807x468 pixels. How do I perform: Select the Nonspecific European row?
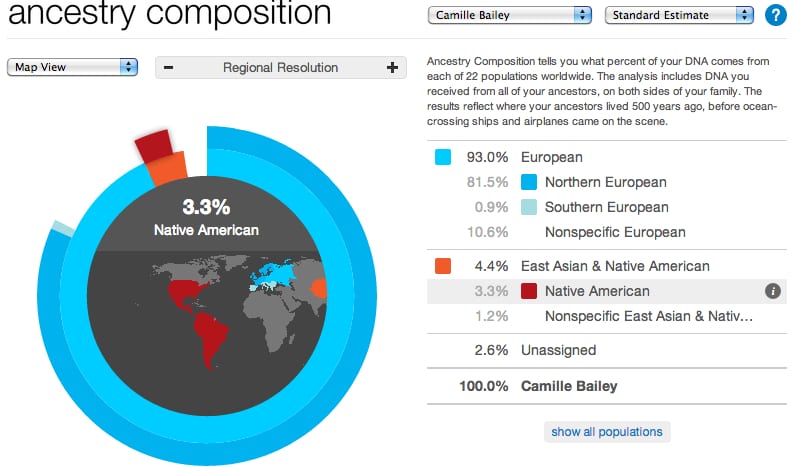click(614, 232)
